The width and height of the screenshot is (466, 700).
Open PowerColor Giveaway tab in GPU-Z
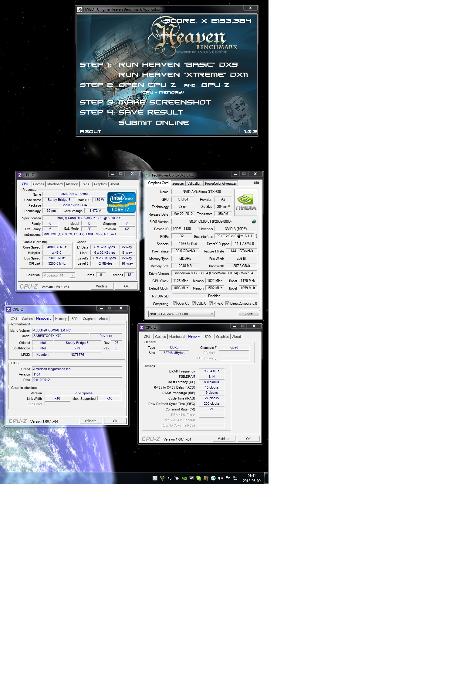(220, 183)
